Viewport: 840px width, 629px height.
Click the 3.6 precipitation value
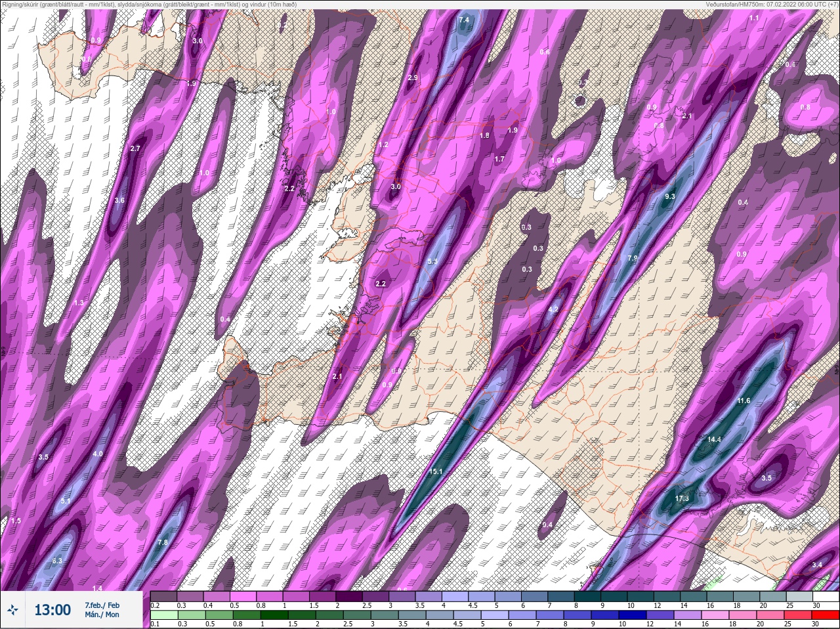point(119,200)
